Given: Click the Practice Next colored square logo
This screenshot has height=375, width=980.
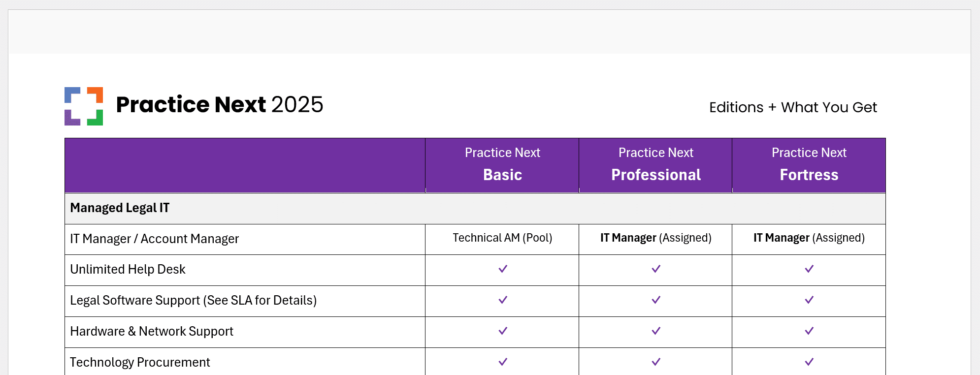Looking at the screenshot, I should click(84, 106).
